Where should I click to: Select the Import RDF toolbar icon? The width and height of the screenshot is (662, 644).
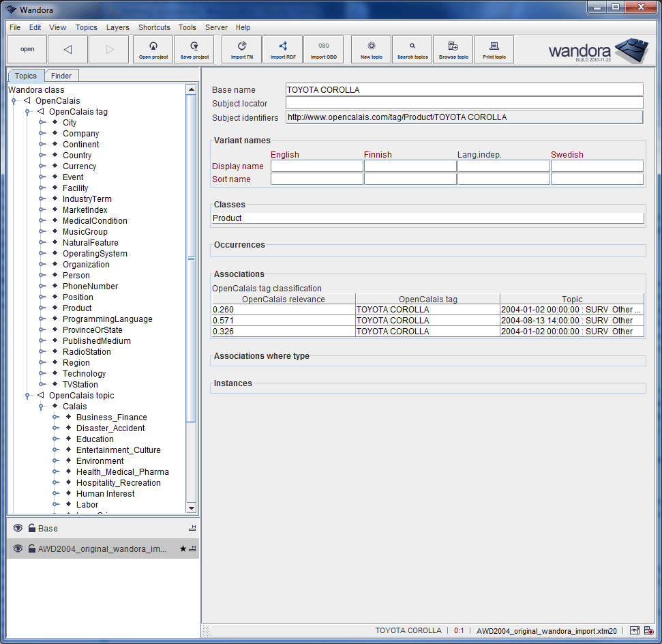[x=282, y=49]
